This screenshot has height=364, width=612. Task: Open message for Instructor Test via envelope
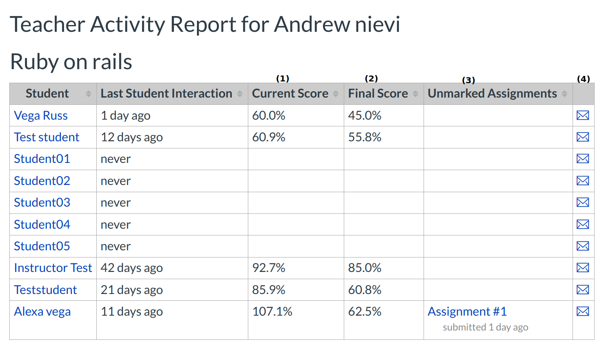(583, 268)
